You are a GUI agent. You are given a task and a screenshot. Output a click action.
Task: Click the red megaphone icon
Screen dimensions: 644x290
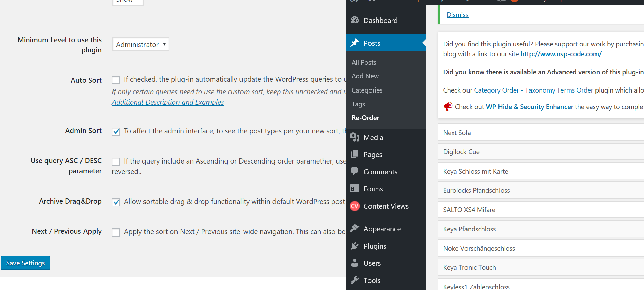pyautogui.click(x=448, y=106)
